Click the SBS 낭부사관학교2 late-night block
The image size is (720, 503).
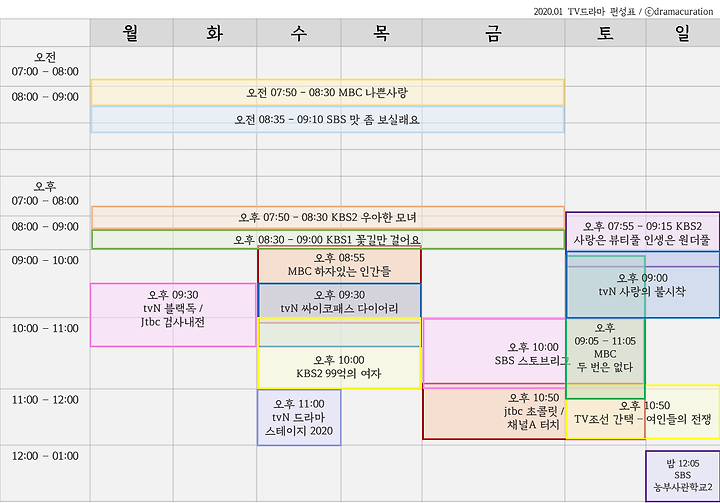point(683,475)
